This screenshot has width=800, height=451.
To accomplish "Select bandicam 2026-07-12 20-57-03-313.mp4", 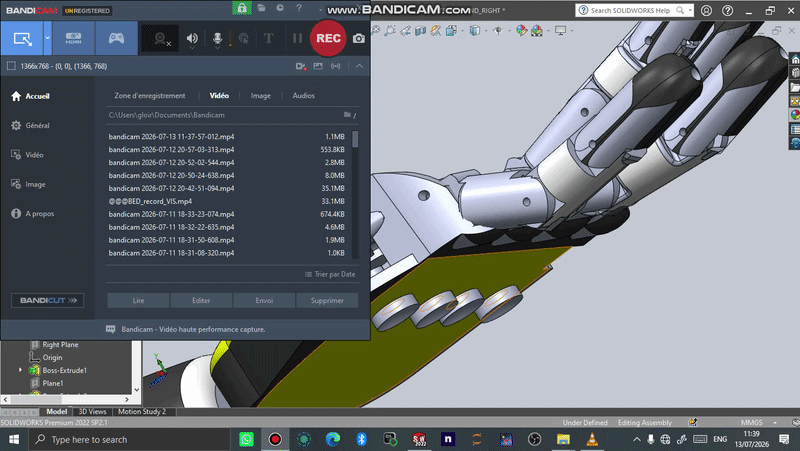I will (227, 149).
